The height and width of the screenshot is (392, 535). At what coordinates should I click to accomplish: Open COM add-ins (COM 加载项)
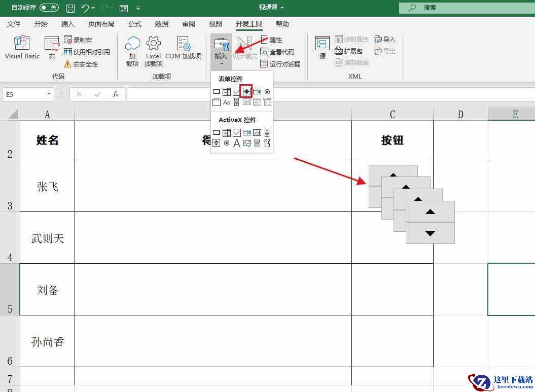(x=183, y=47)
